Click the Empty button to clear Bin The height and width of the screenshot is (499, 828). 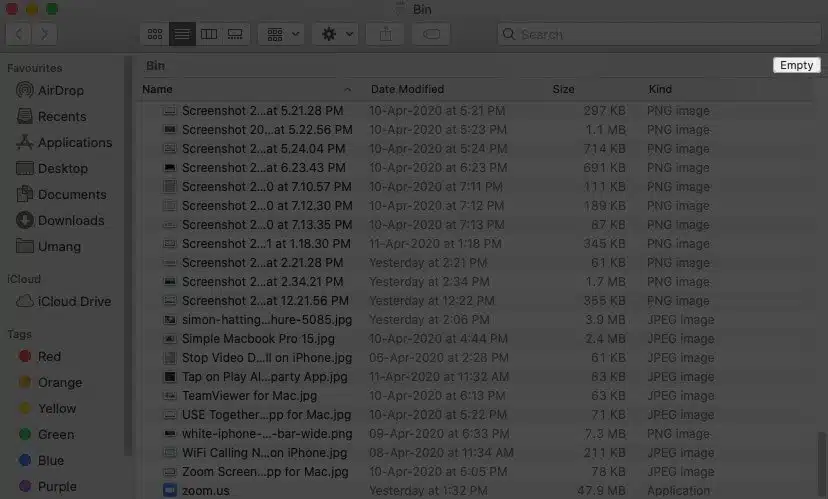(796, 65)
